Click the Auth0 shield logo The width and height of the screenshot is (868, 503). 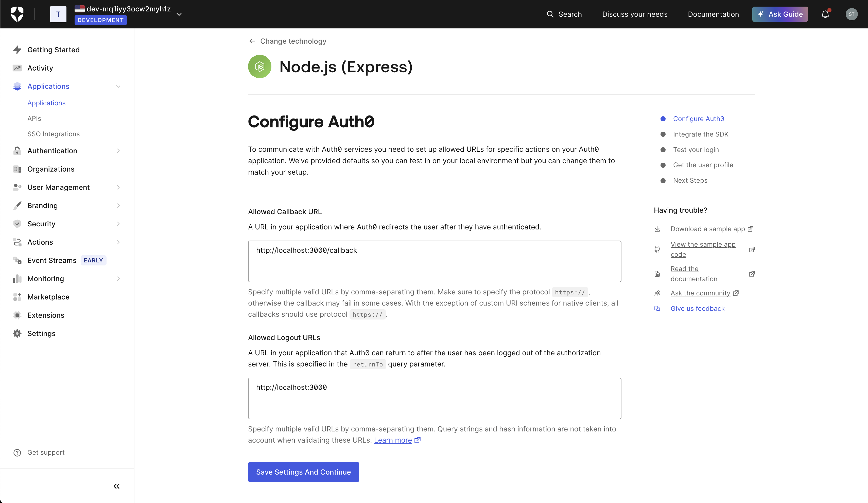[17, 14]
